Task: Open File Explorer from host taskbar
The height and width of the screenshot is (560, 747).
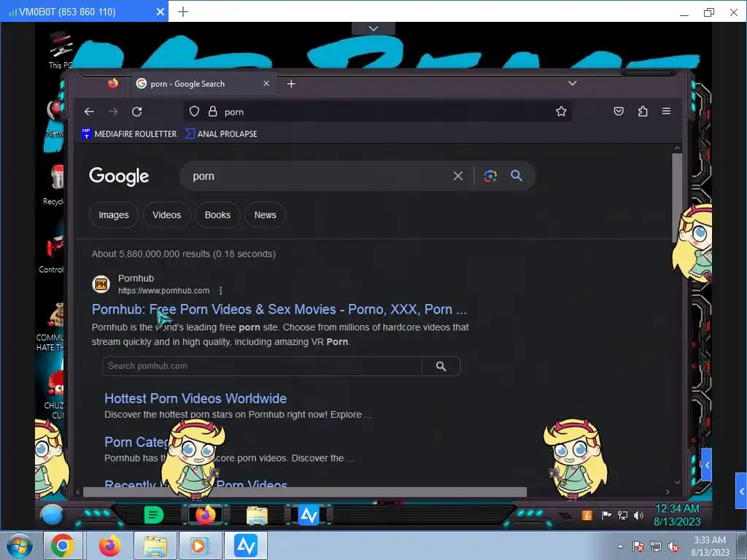Action: pos(155,545)
